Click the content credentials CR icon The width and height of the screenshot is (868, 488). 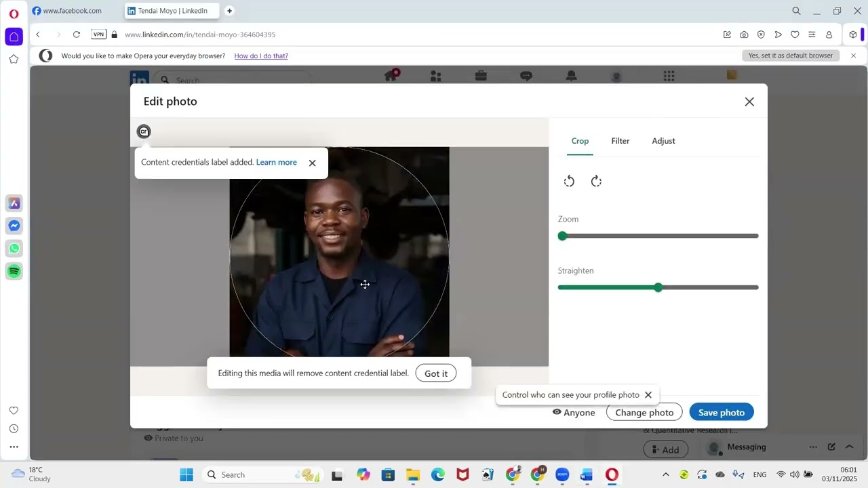(x=143, y=131)
